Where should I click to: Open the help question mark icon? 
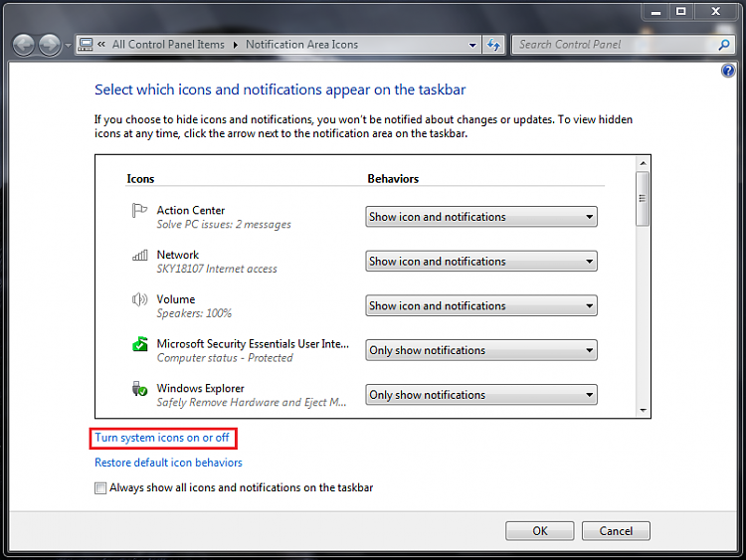click(x=728, y=71)
